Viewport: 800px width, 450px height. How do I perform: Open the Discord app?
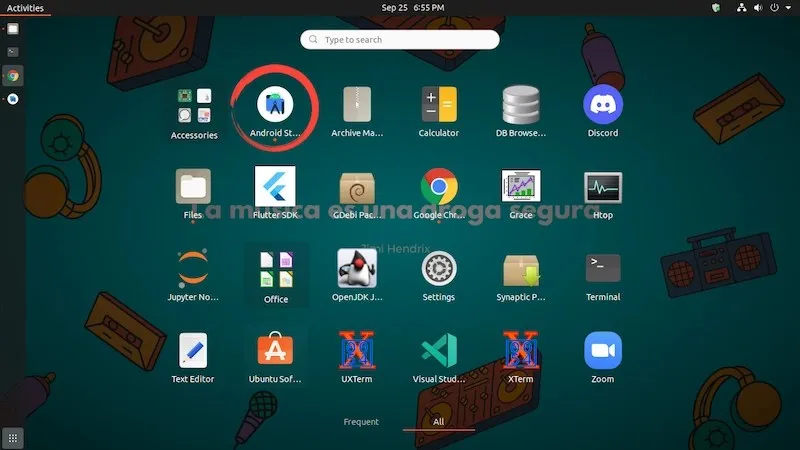[602, 104]
